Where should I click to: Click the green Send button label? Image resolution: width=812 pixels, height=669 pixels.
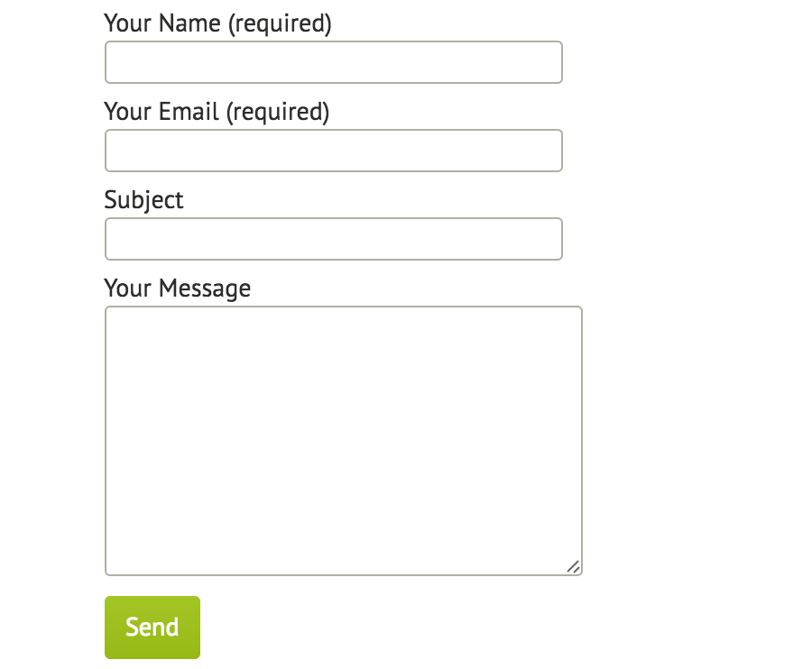(x=152, y=627)
